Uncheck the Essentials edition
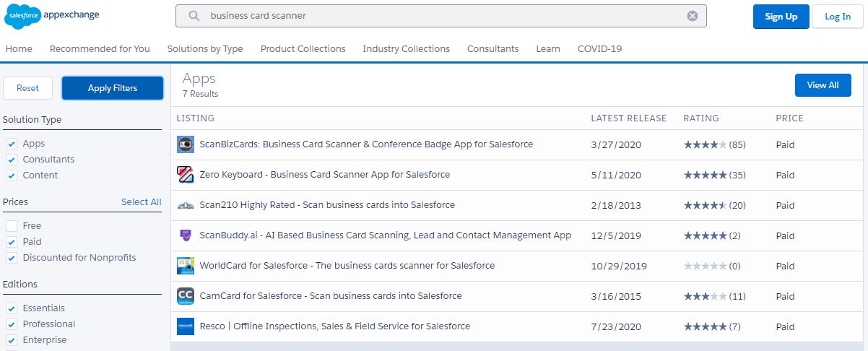This screenshot has width=868, height=351. tap(12, 308)
